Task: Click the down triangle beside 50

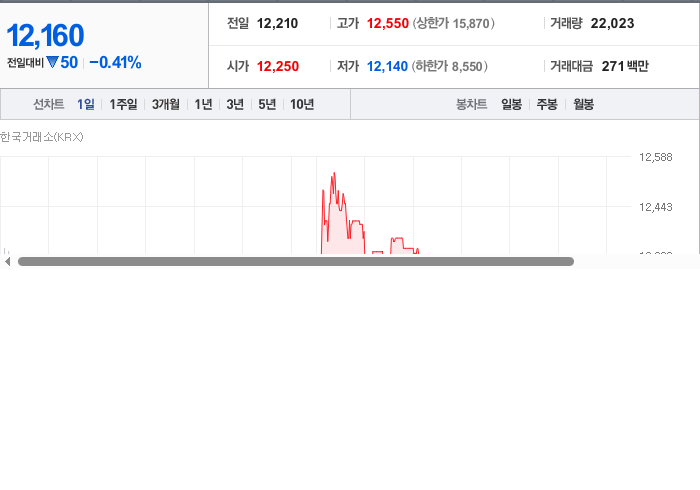Action: (x=52, y=62)
